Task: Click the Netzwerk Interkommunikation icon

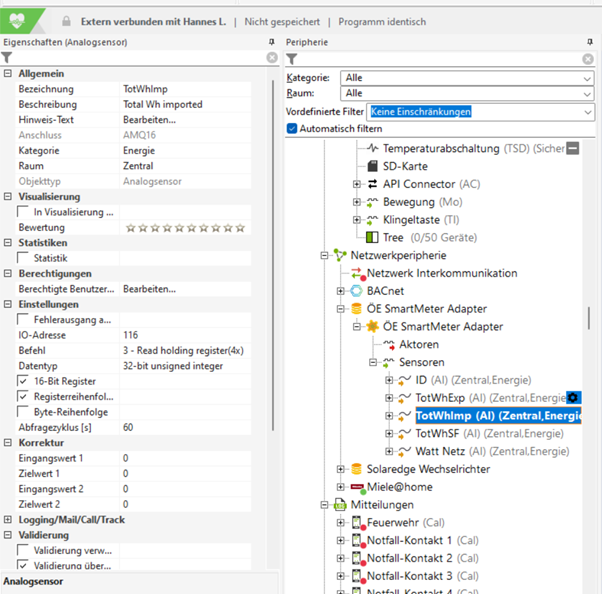Action: pos(357,273)
